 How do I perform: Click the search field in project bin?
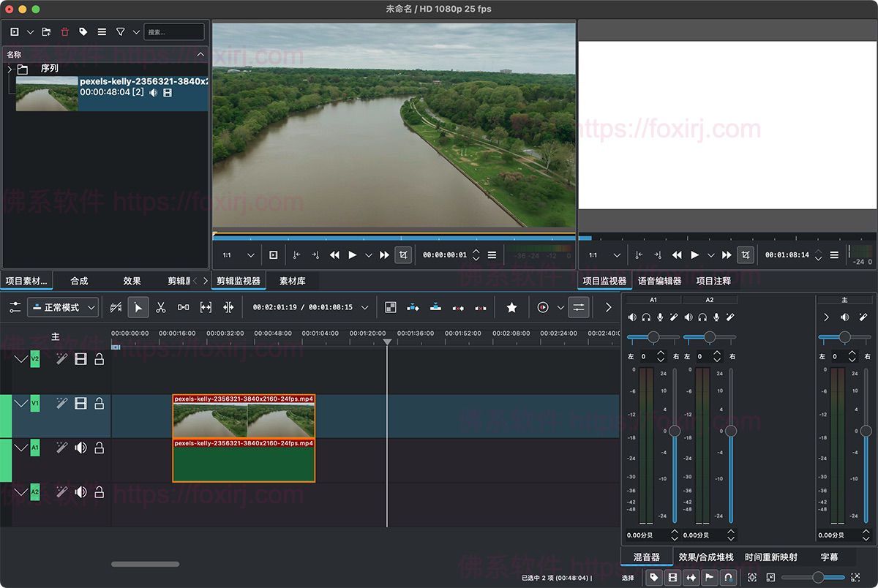[173, 32]
